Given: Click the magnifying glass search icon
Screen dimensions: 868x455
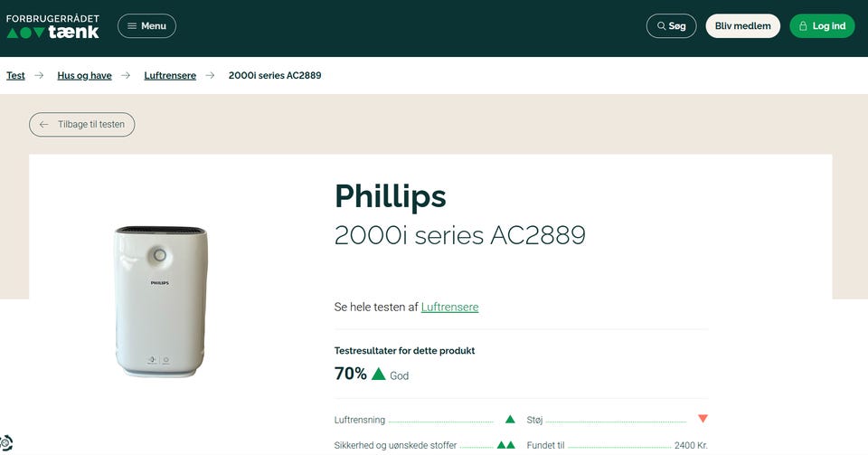Looking at the screenshot, I should (x=661, y=26).
